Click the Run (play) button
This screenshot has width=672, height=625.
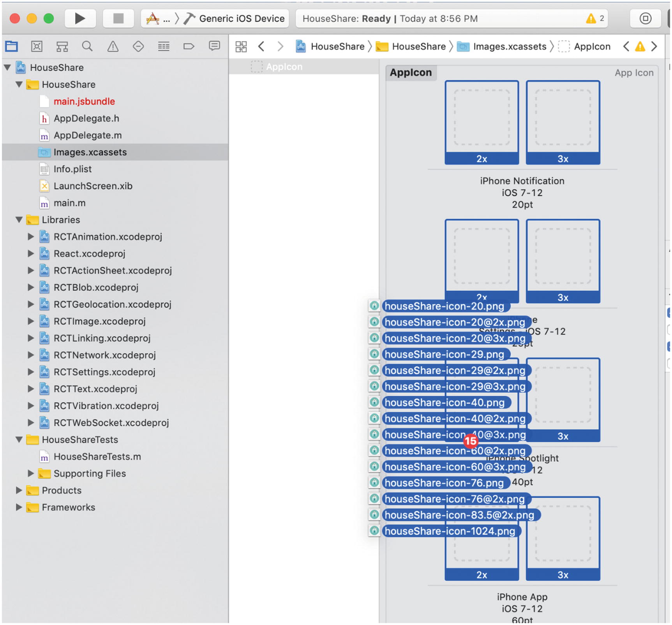(80, 18)
